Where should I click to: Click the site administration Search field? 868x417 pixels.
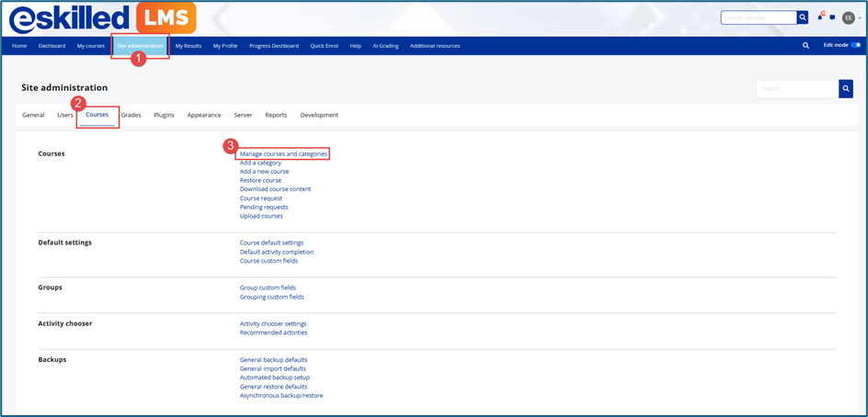point(795,89)
